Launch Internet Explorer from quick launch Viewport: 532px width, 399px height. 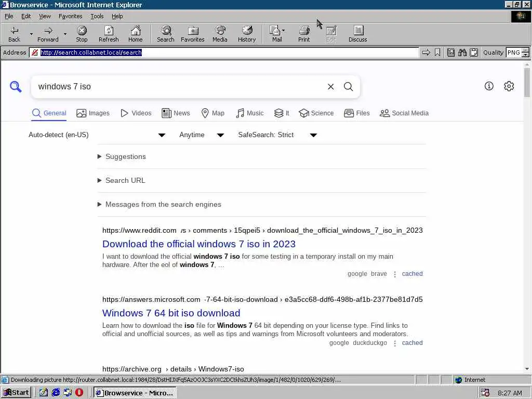coord(56,393)
